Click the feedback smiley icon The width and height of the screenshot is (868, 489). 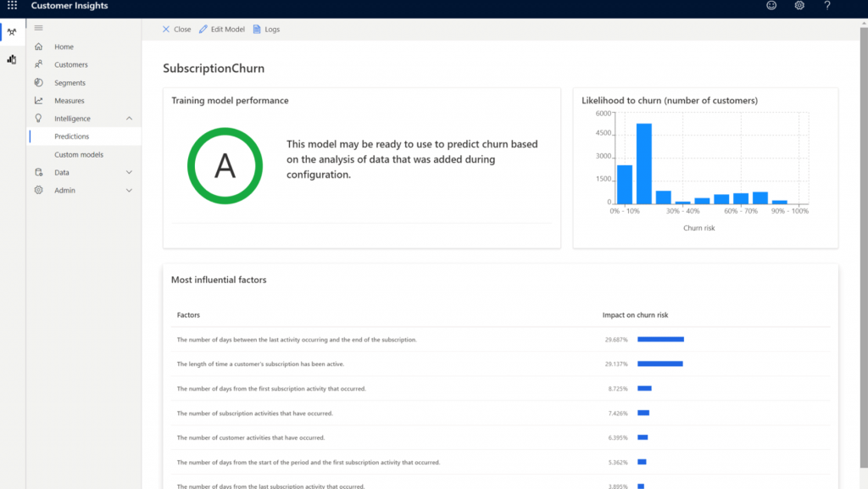coord(771,6)
